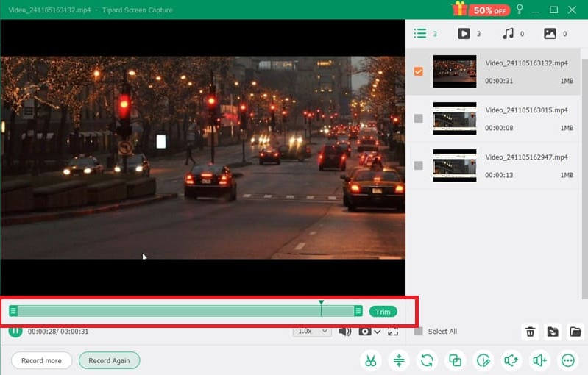Select file name Video_241105163015.mp4
This screenshot has width=588, height=375.
click(x=526, y=110)
